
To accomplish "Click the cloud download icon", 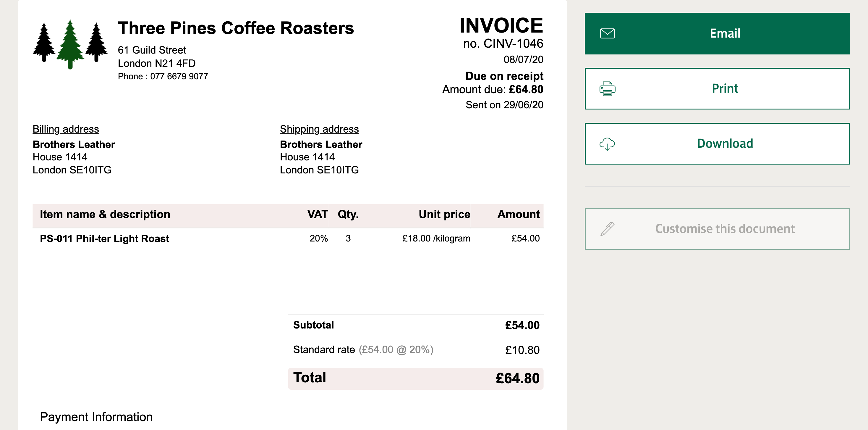I will (x=607, y=144).
